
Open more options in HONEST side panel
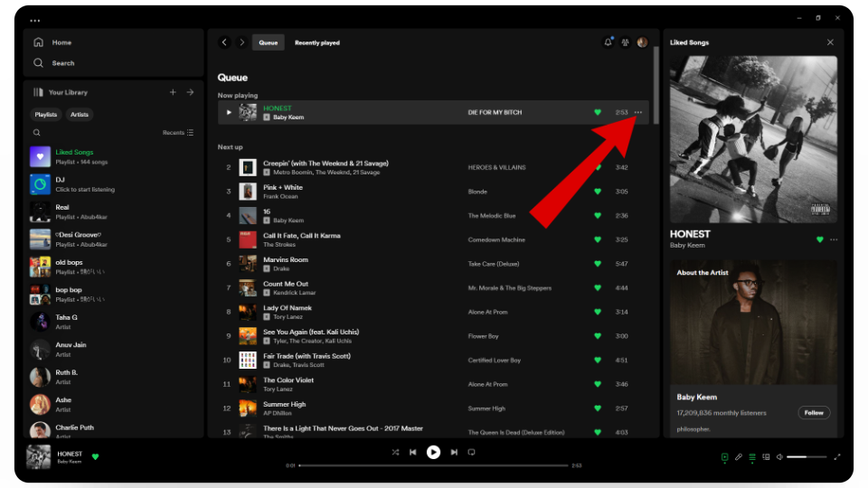click(834, 239)
